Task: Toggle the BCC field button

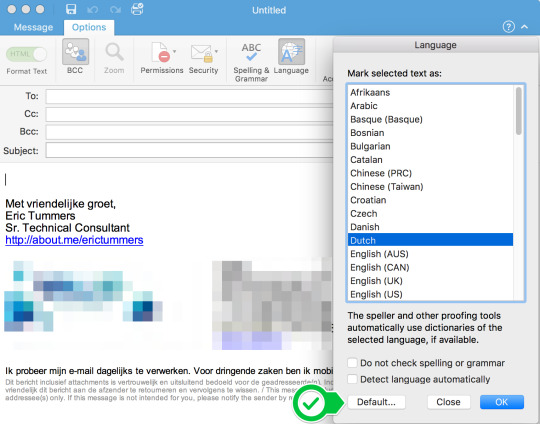Action: click(x=75, y=52)
